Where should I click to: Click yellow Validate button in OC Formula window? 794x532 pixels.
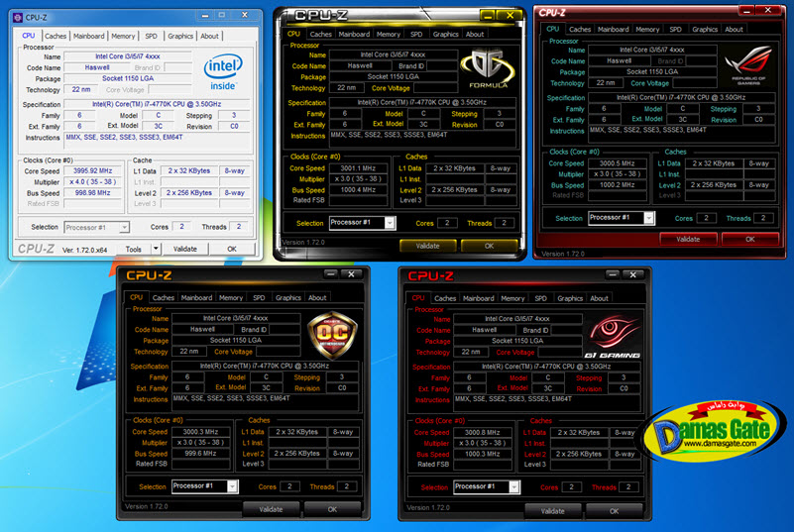pos(428,246)
